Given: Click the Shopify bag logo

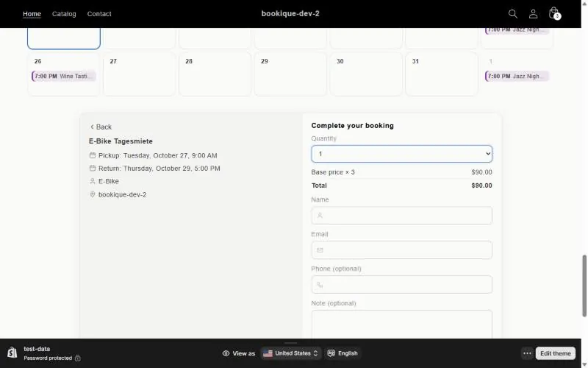Looking at the screenshot, I should coord(12,353).
